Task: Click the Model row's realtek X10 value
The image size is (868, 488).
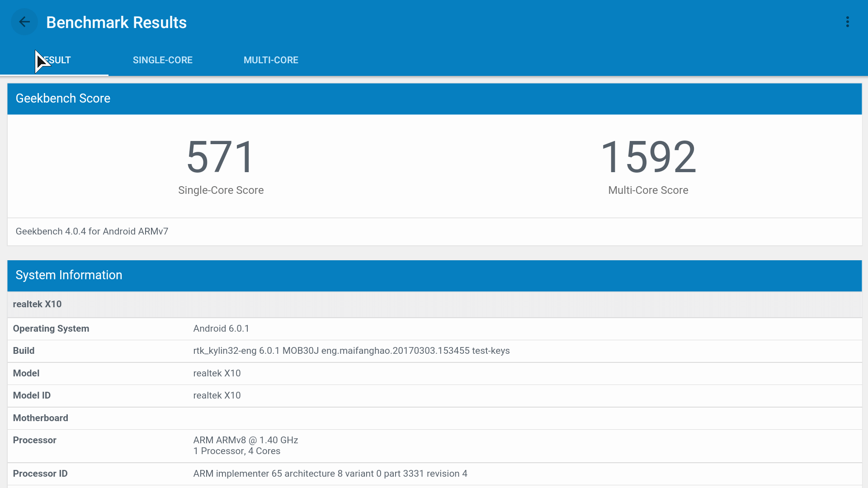Action: click(x=217, y=373)
